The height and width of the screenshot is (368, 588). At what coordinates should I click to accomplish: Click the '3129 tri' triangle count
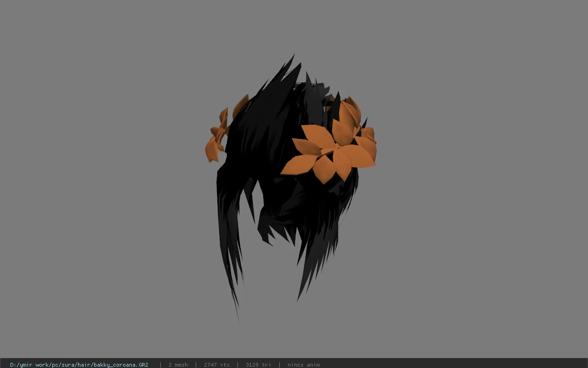(x=258, y=365)
